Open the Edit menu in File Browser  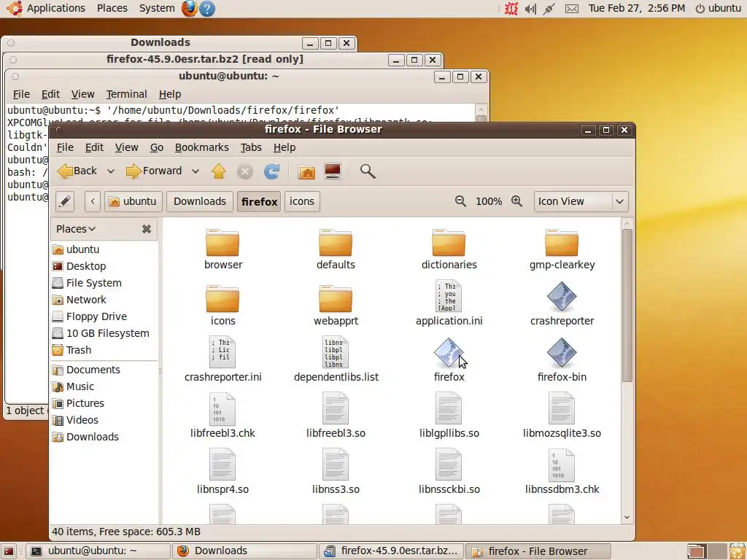click(94, 147)
